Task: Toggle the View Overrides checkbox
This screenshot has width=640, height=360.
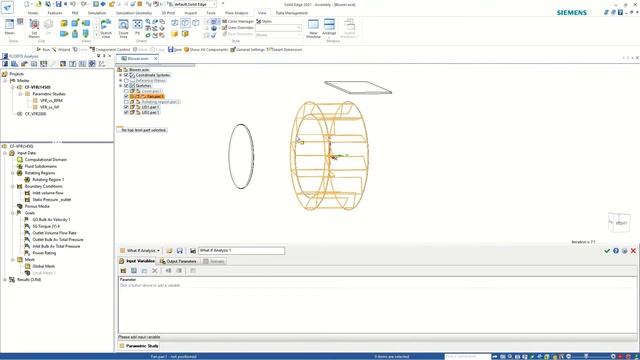Action: pos(224,27)
